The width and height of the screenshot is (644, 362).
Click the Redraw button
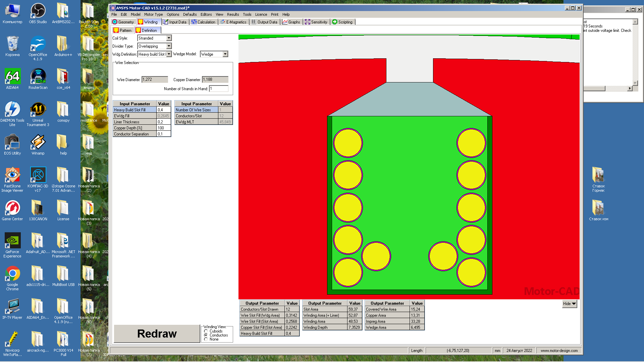pyautogui.click(x=157, y=334)
